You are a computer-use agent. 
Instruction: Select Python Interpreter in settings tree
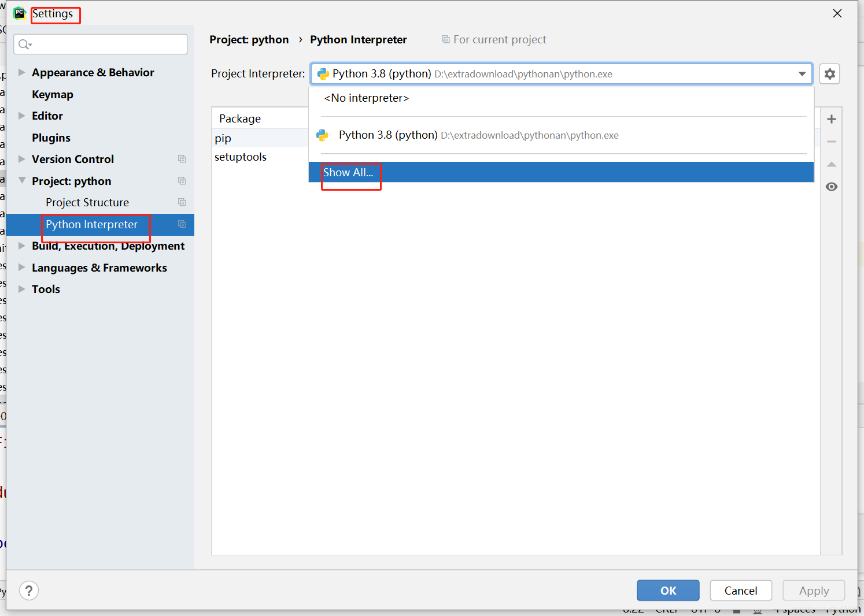[100, 224]
